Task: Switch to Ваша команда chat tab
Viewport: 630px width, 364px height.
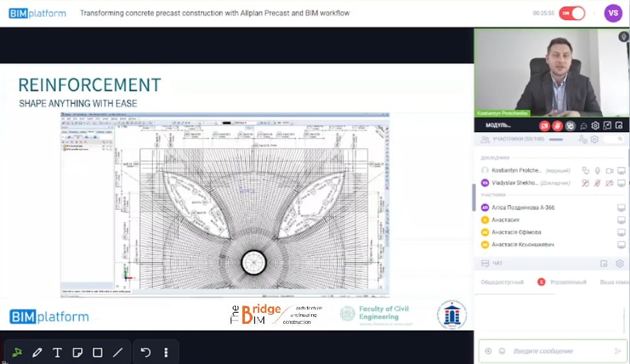Action: point(614,282)
